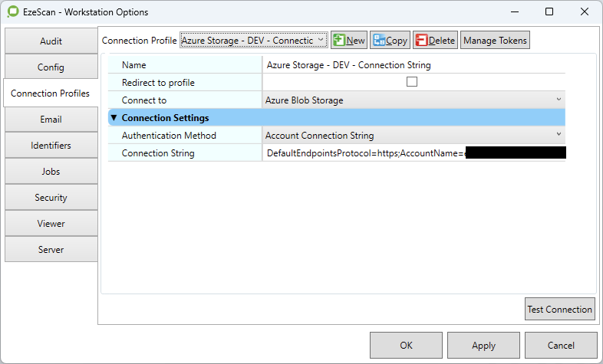Tick the Redirect to profile checkbox

click(x=412, y=82)
